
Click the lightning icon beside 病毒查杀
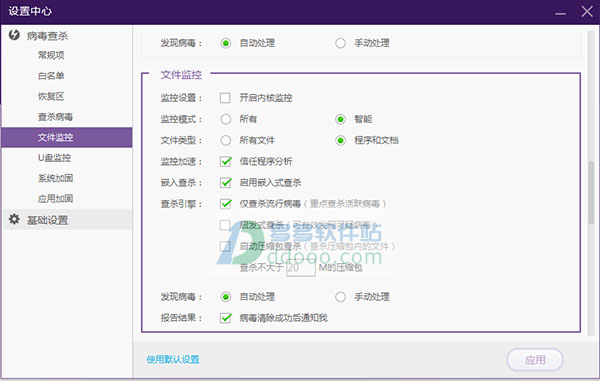[x=14, y=35]
